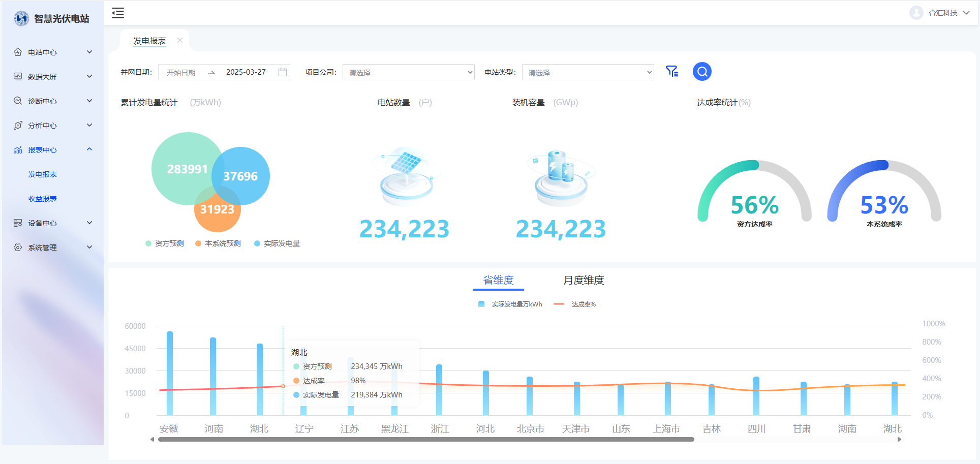Click the 发电报表 sidebar link
This screenshot has height=464, width=980.
[42, 174]
